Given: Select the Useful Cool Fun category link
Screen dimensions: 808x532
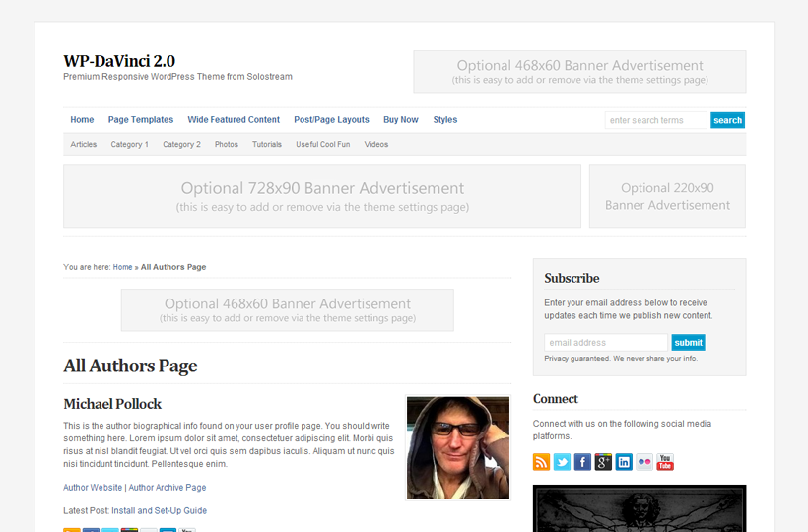Looking at the screenshot, I should (322, 144).
